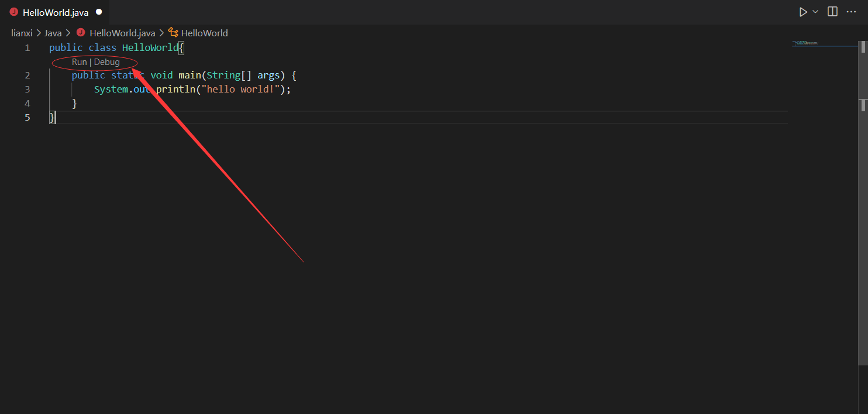This screenshot has width=868, height=414.
Task: Start debugging via the Debug CodeLens link
Action: pos(106,61)
